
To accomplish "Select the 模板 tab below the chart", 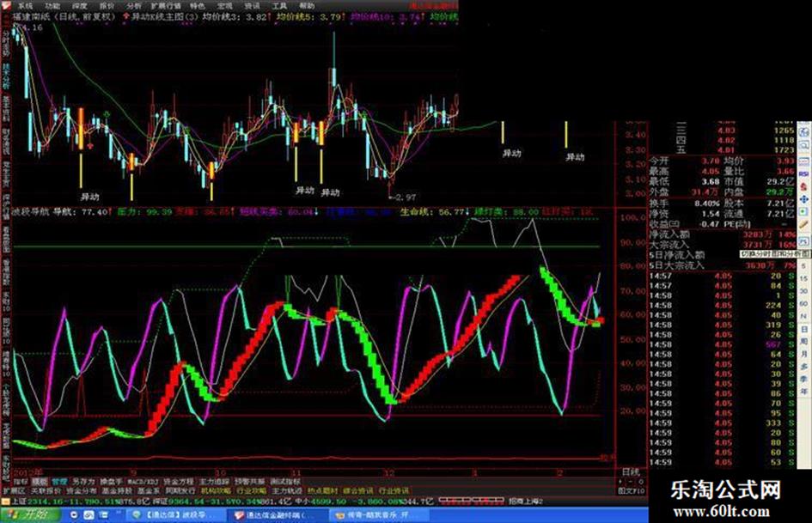I will [x=40, y=482].
